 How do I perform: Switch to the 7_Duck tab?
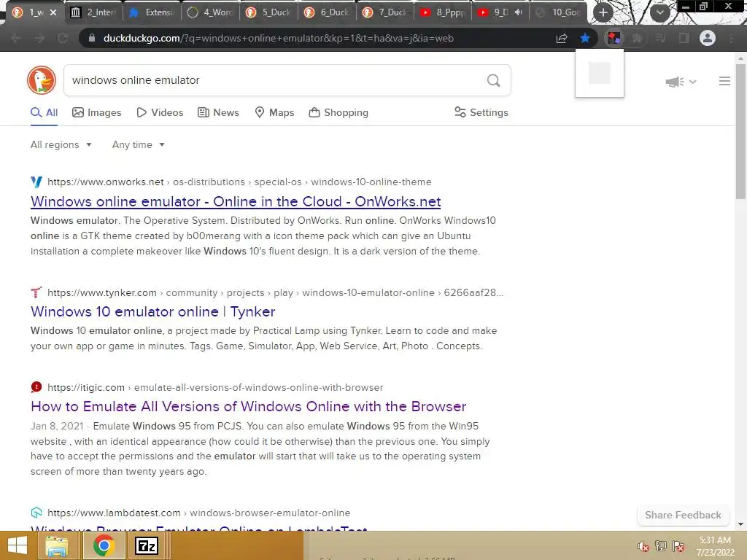tap(385, 12)
